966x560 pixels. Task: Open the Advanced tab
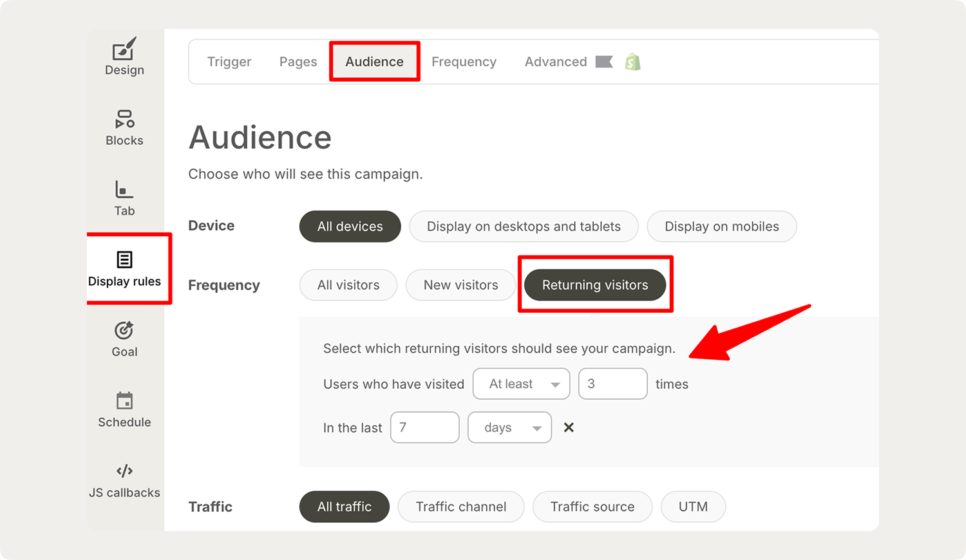click(x=556, y=62)
